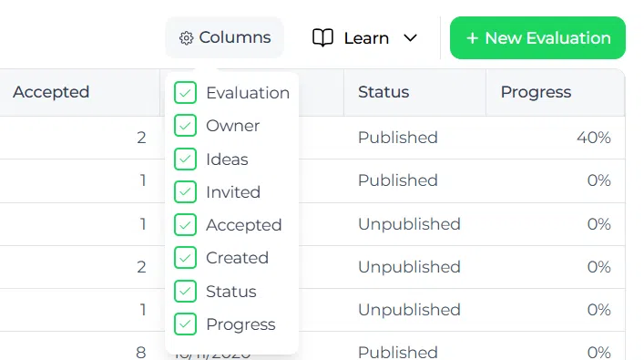644x360 pixels.
Task: Click the first Unpublished status cell
Action: [x=409, y=224]
